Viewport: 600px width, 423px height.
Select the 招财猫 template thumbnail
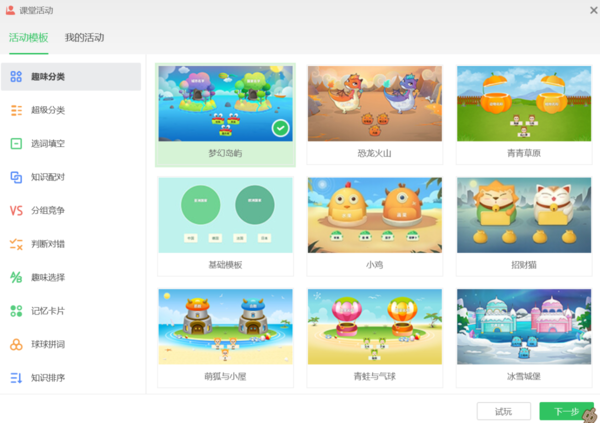[524, 215]
